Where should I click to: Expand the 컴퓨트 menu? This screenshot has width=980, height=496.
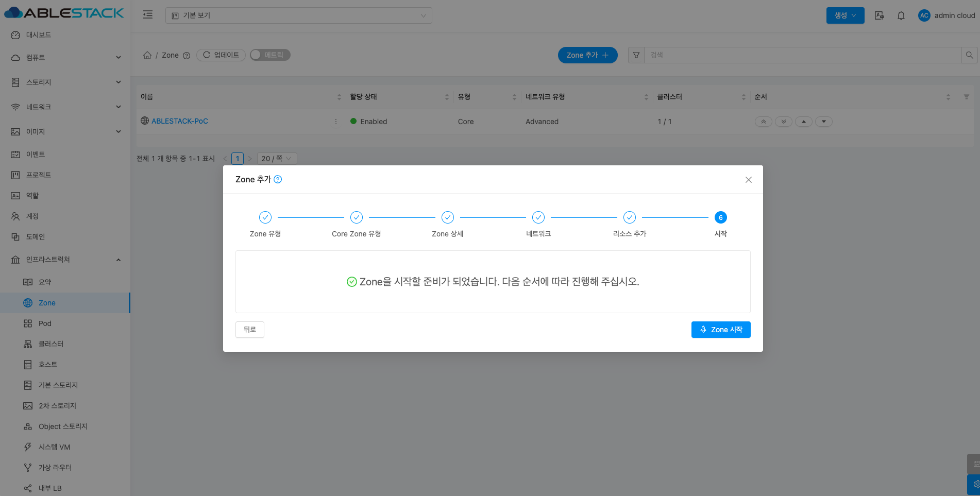(x=65, y=58)
